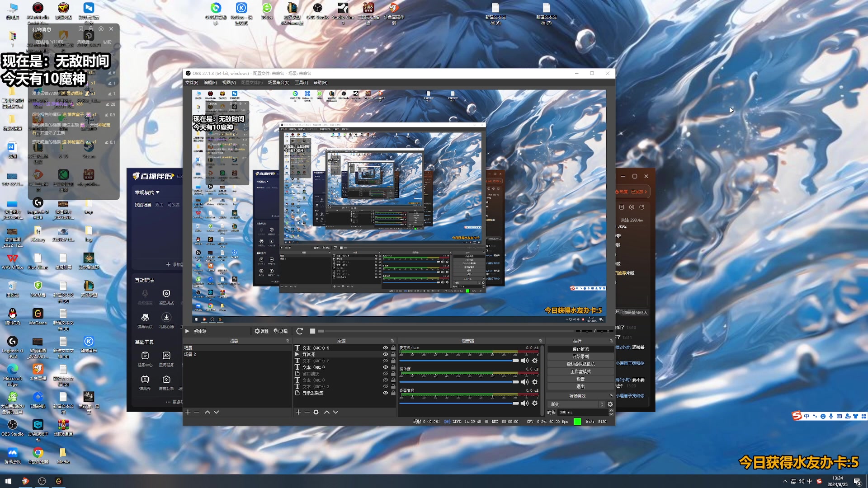The image size is (868, 488).
Task: Open the 工具(T) menu
Action: 302,83
